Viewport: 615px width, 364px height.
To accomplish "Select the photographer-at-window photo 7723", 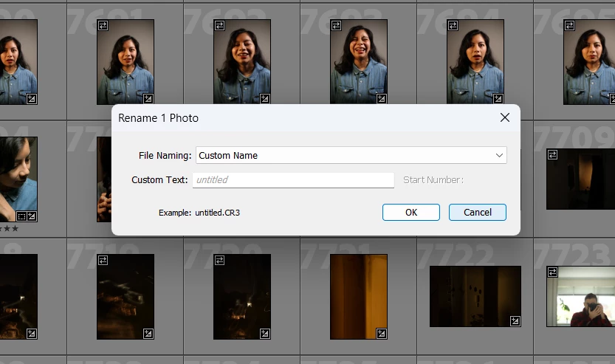I will pos(580,296).
